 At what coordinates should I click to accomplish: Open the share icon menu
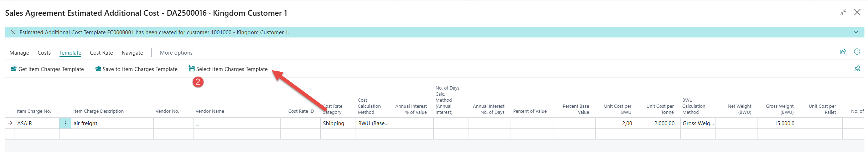[843, 52]
